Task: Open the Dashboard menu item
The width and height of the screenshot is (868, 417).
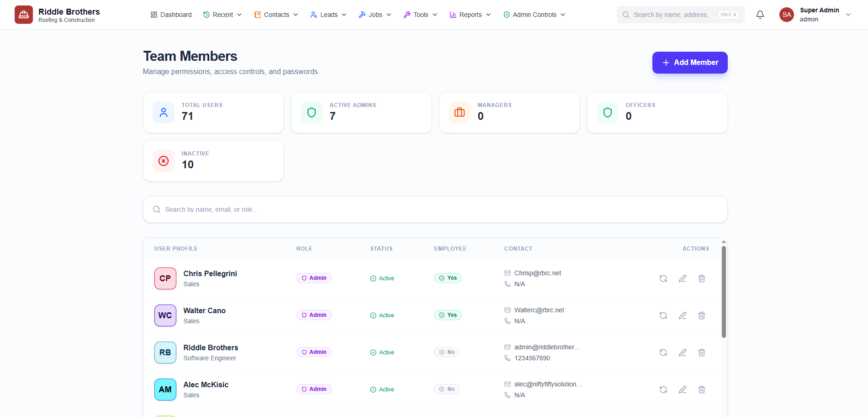Action: pos(171,14)
